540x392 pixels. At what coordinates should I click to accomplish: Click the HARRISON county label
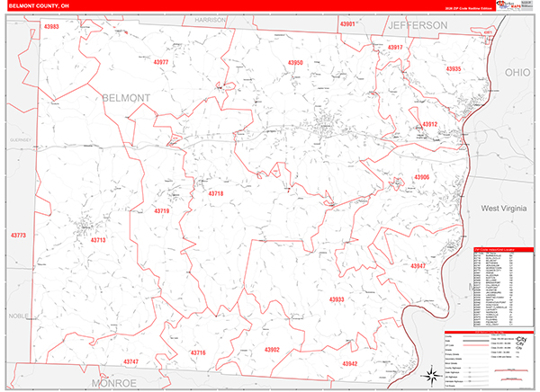coord(210,21)
